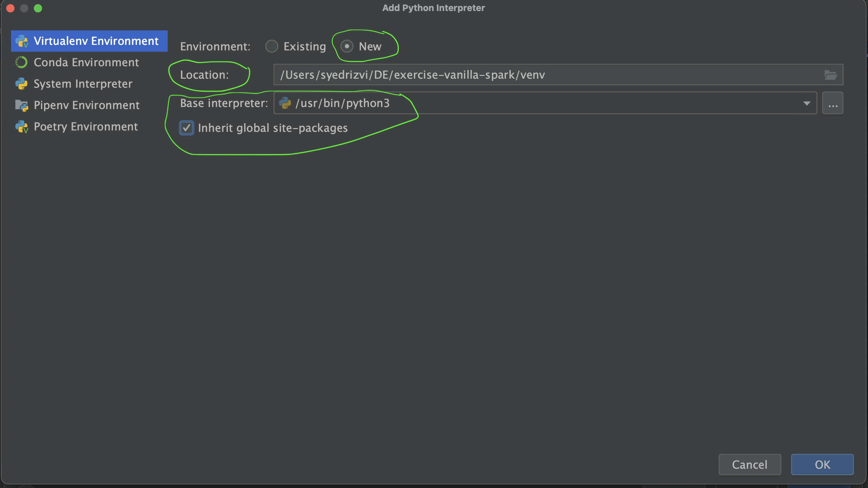Click the Pipenv Environment folder icon

click(x=21, y=105)
